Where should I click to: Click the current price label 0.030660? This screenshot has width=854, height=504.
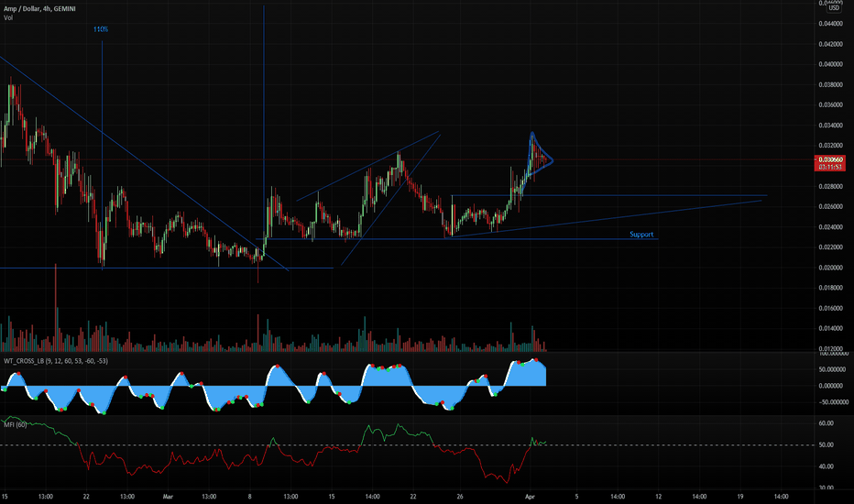point(830,159)
